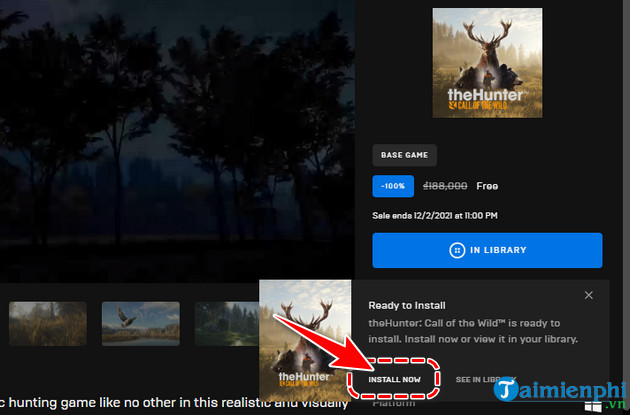Select the flying bird screenshot thumbnail
Viewport: 630px width, 415px height.
point(141,324)
